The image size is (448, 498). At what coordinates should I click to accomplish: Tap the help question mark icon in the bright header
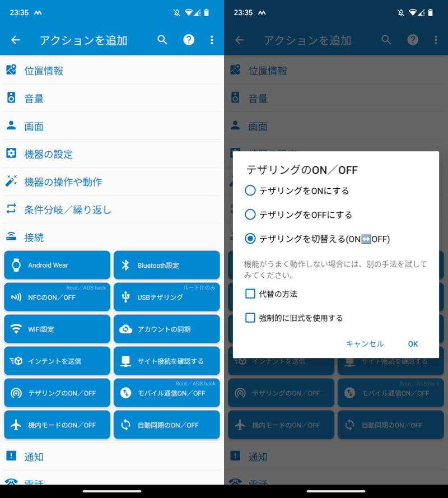pyautogui.click(x=189, y=40)
